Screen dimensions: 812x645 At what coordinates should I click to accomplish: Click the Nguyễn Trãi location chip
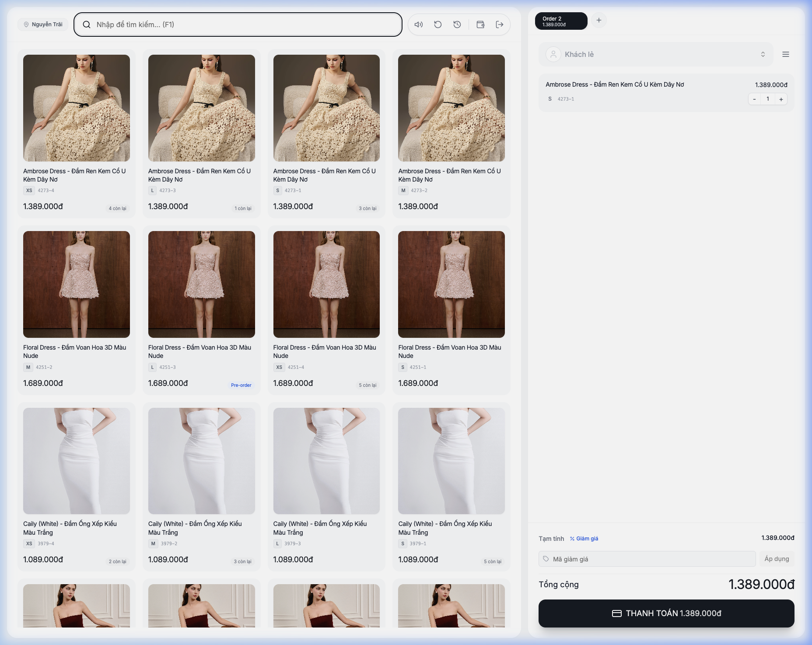(43, 25)
